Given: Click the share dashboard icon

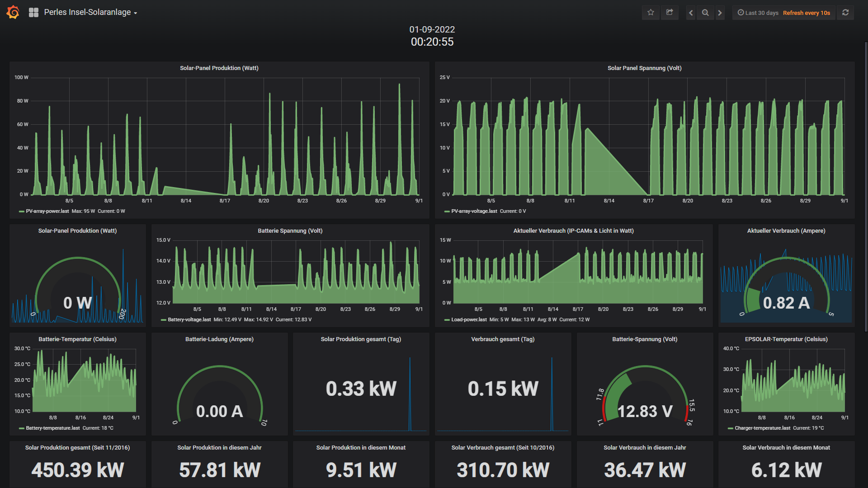Looking at the screenshot, I should point(670,13).
